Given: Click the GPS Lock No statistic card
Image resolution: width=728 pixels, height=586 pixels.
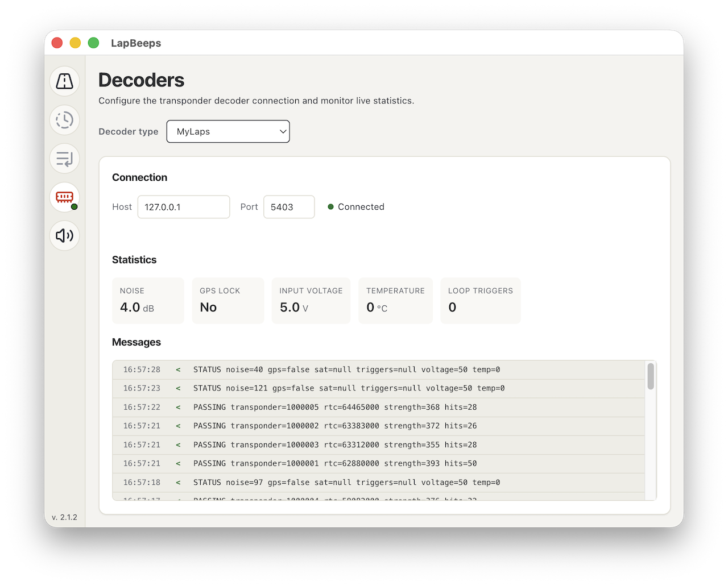Looking at the screenshot, I should 228,301.
